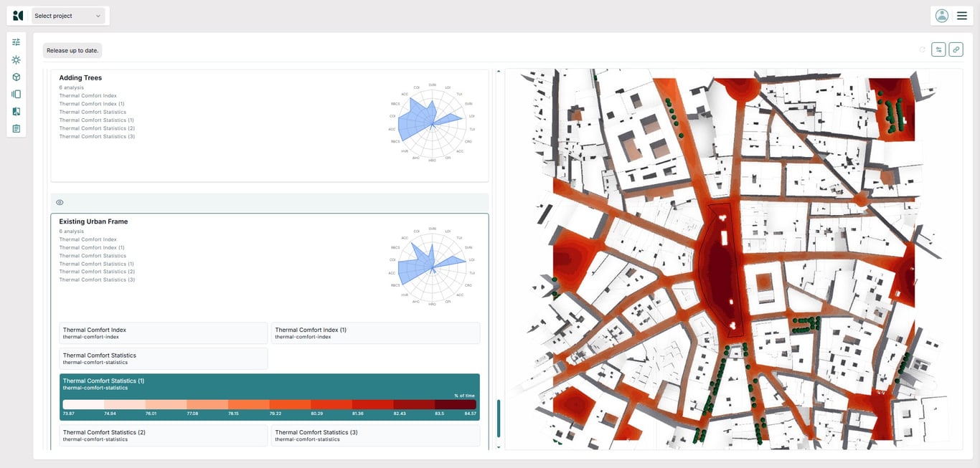Open the Thermal Comfort Index (1) card
This screenshot has width=980, height=468.
pyautogui.click(x=375, y=333)
